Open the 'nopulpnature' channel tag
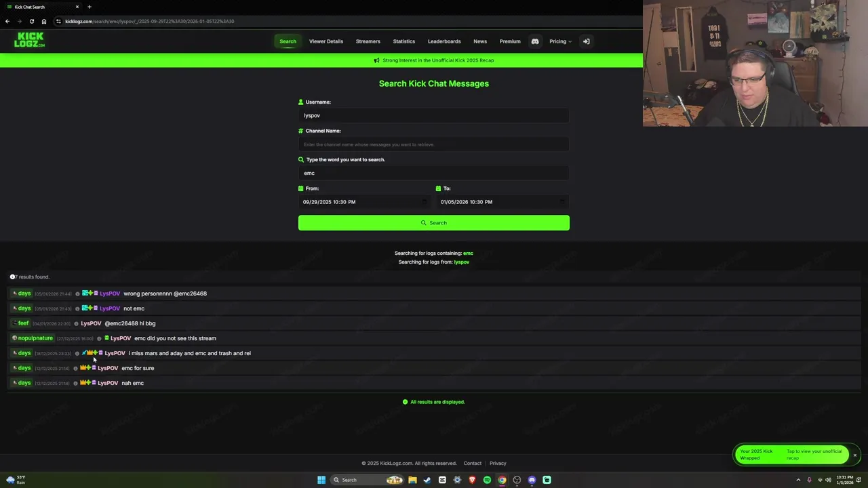Image resolution: width=868 pixels, height=488 pixels. (33, 338)
